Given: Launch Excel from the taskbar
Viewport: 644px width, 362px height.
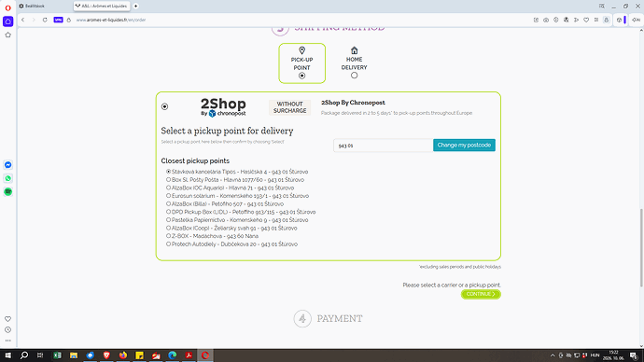Looking at the screenshot, I should tap(57, 355).
